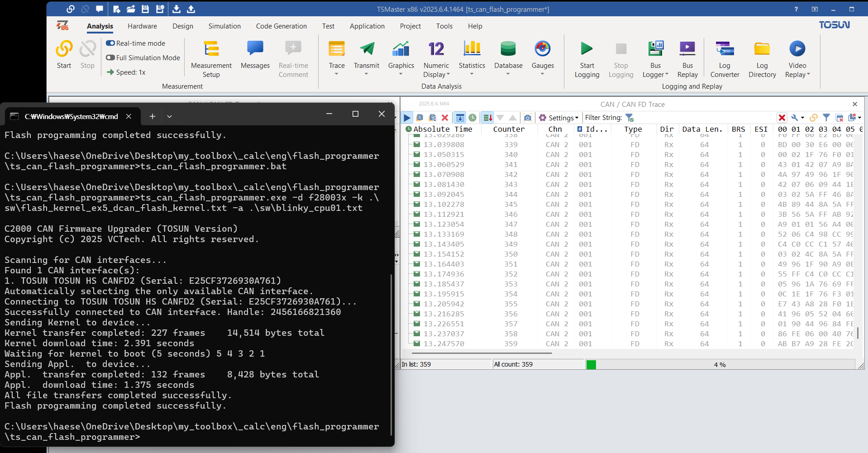868x453 pixels.
Task: Open messages via title bar chat icon
Action: pyautogui.click(x=100, y=9)
